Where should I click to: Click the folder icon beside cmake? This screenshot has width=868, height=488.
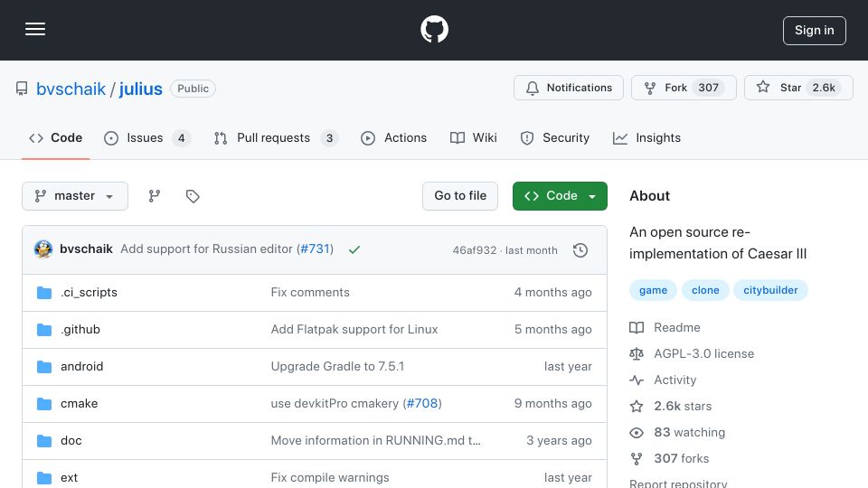click(44, 404)
